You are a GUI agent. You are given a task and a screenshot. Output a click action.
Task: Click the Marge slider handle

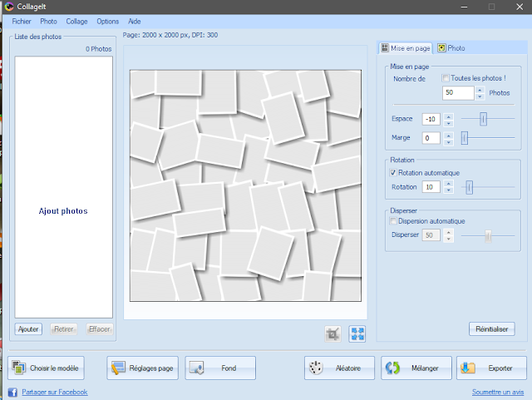[465, 138]
